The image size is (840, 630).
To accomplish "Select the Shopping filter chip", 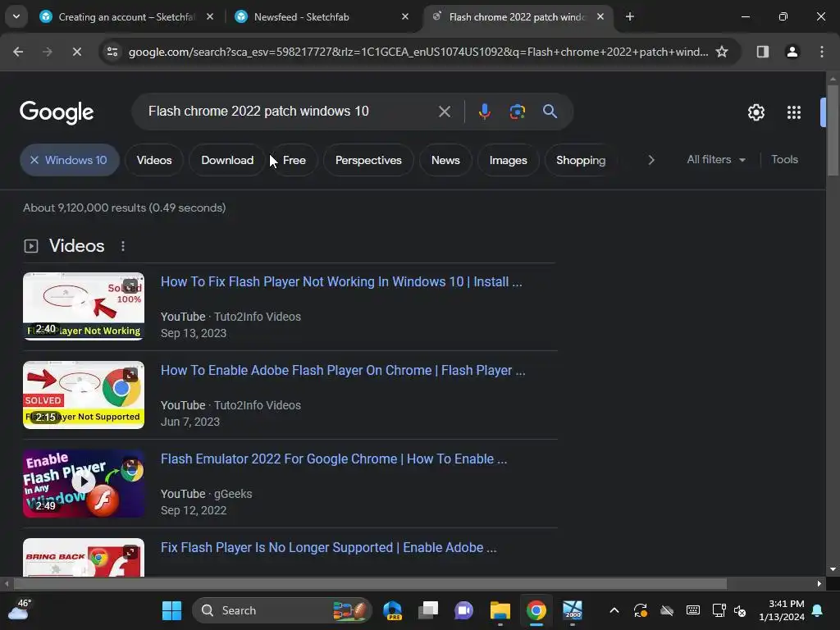I will click(581, 160).
